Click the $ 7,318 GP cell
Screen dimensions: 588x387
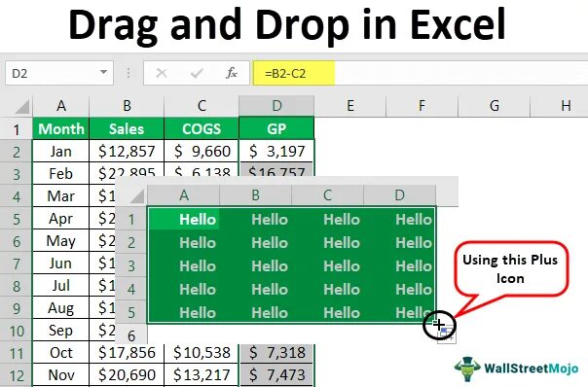pyautogui.click(x=276, y=353)
